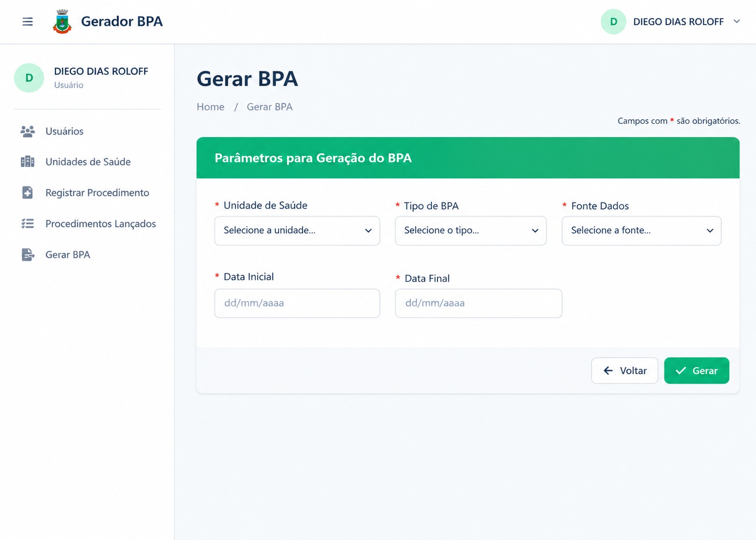Go to Unidades de Saúde menu item

(x=87, y=162)
